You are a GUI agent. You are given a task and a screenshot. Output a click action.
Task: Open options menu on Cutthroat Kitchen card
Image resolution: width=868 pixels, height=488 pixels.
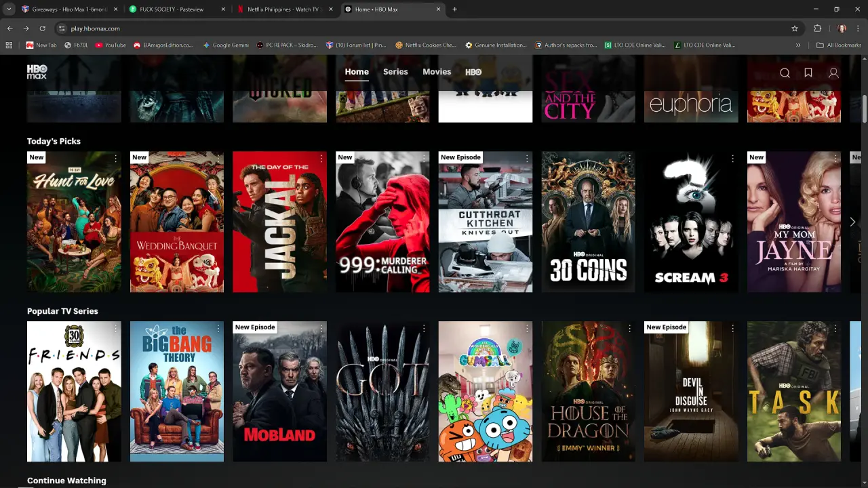tap(527, 158)
